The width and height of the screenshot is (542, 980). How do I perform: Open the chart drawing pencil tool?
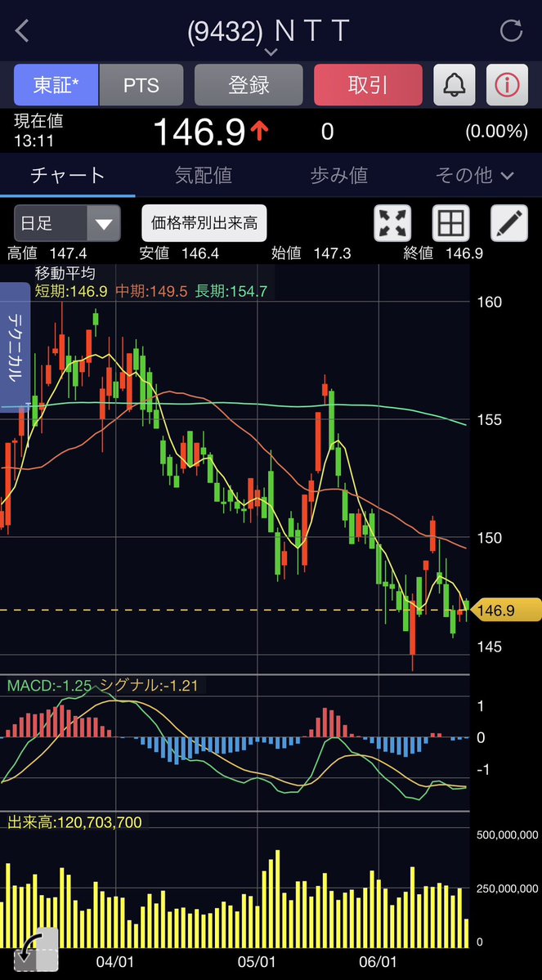[508, 223]
